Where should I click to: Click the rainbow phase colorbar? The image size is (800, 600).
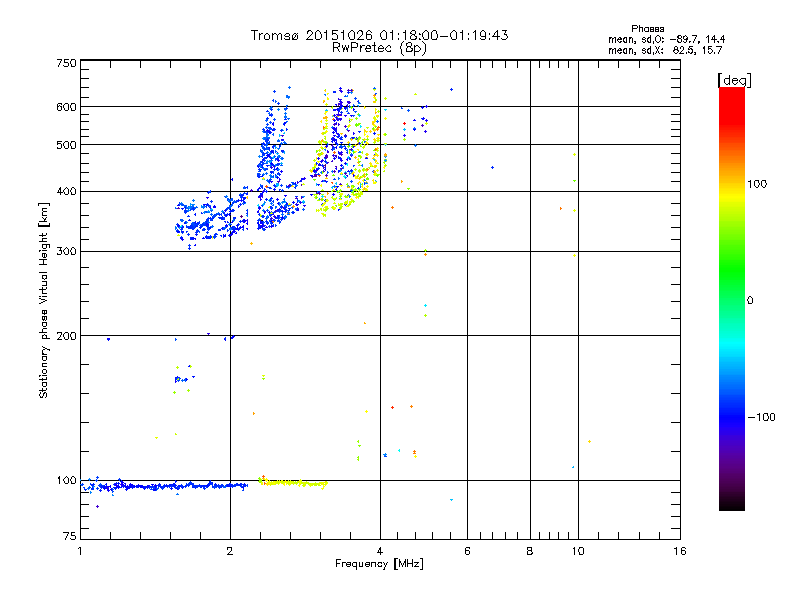pos(732,299)
